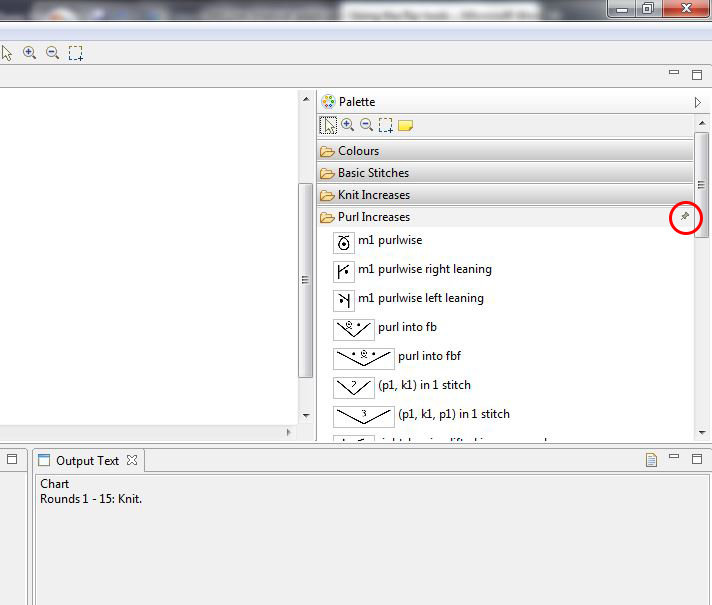Select the purl into fbf stitch
The width and height of the screenshot is (712, 605).
coord(428,356)
